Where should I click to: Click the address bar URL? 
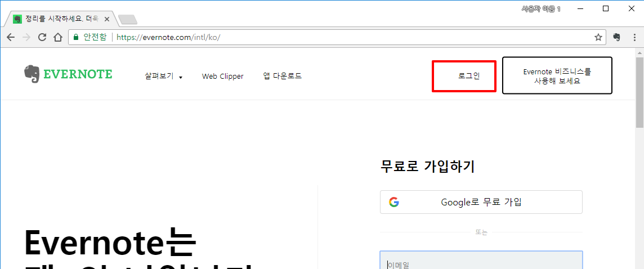(168, 37)
